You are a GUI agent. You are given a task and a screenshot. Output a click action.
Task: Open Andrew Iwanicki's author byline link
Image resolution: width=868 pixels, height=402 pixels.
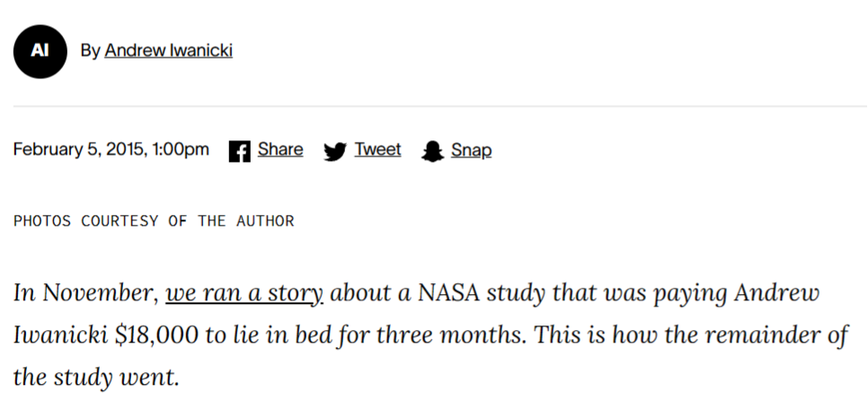[168, 50]
